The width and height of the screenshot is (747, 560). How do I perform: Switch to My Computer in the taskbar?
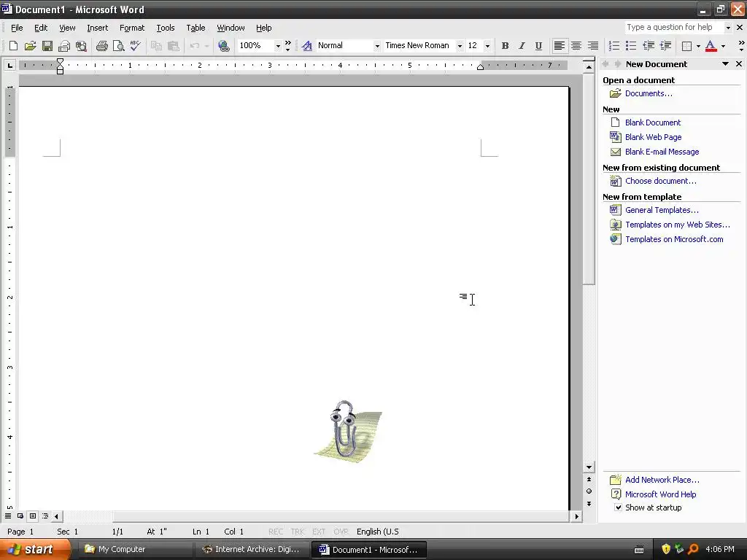tap(133, 550)
